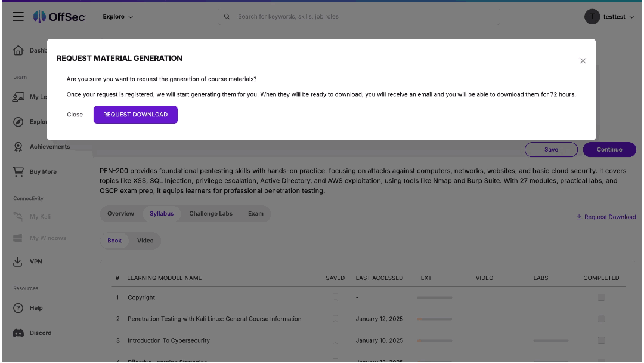
Task: Click the January 10, 2025 date cell
Action: (x=379, y=340)
